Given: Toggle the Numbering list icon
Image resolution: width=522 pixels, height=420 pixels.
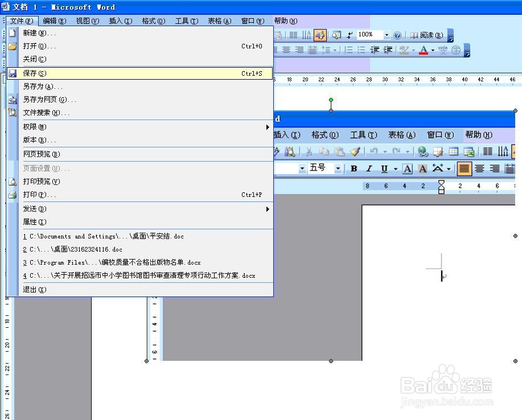Looking at the screenshot, I should tap(348, 50).
